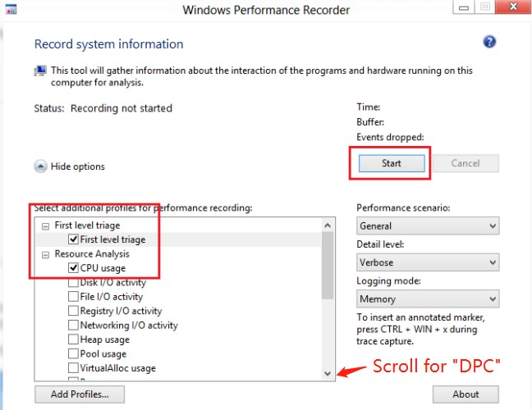Uncheck the CPU usage checkbox
Screen dimensions: 532x410
pyautogui.click(x=73, y=267)
